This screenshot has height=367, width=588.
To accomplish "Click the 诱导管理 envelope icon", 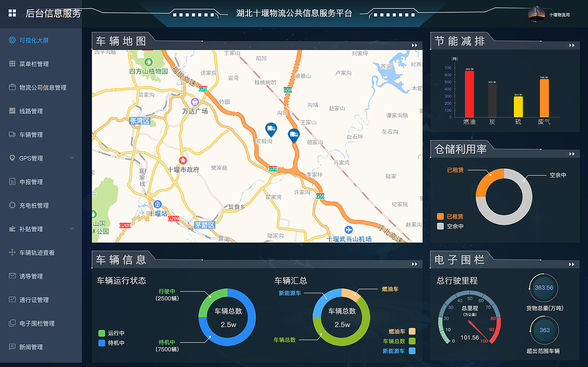I will (12, 276).
